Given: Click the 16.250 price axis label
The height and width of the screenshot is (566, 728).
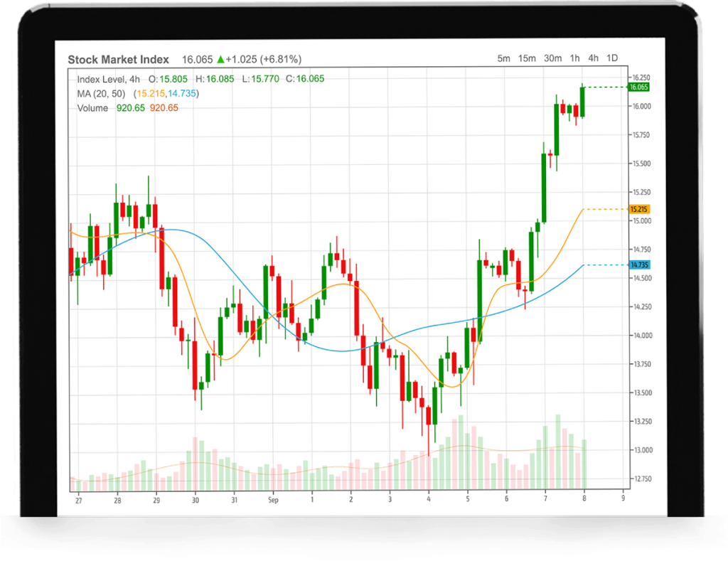Looking at the screenshot, I should [641, 78].
